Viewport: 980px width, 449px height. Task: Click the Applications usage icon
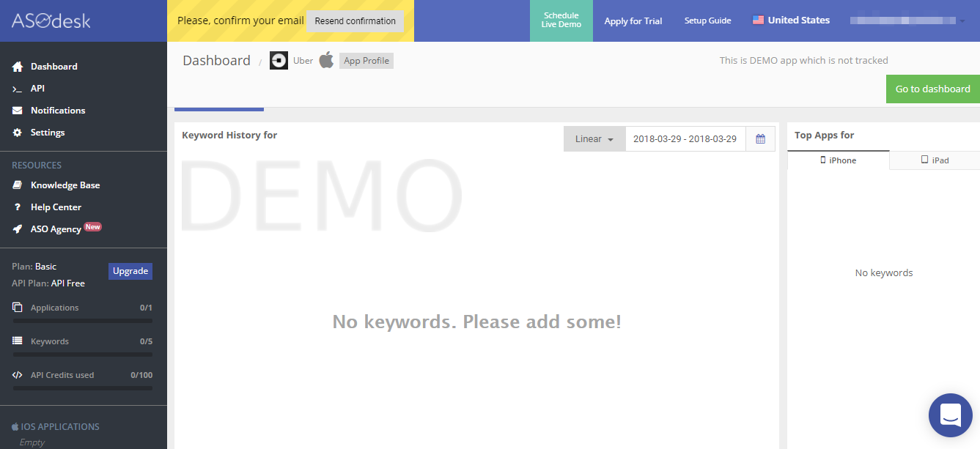[18, 308]
